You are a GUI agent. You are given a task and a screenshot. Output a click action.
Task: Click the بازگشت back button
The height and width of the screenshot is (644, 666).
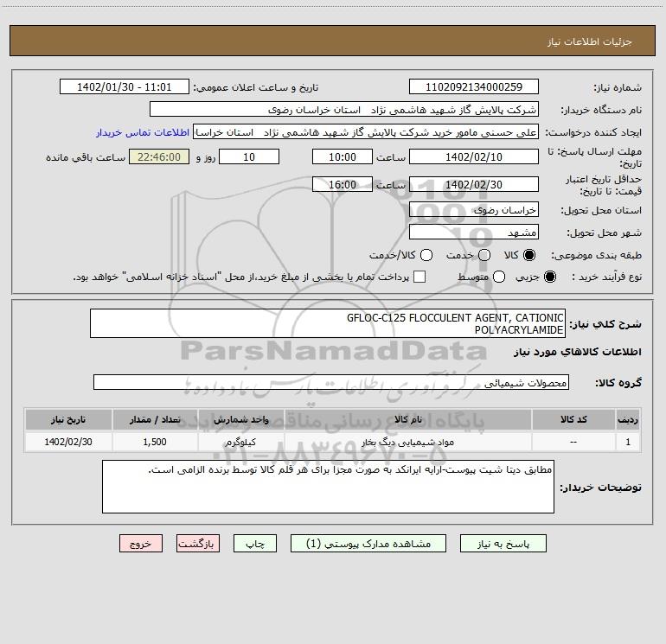click(x=198, y=544)
